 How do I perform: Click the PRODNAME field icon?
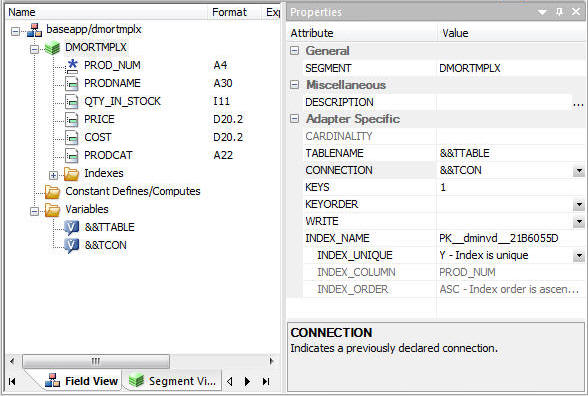72,84
